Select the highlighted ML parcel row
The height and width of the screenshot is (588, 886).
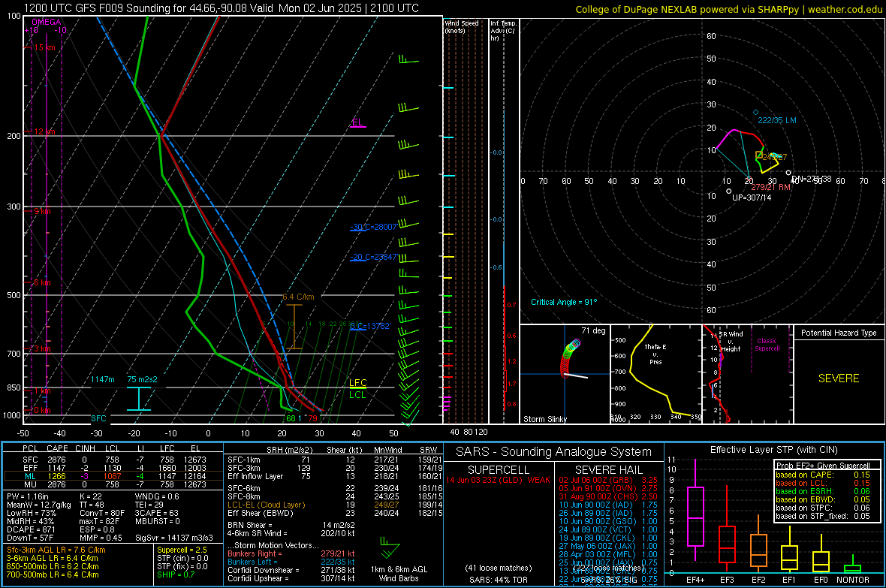click(113, 476)
